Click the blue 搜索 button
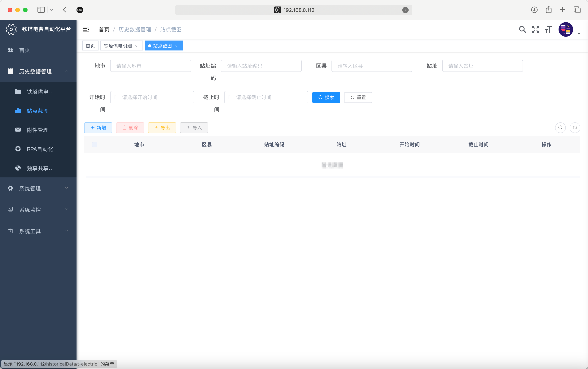Viewport: 588px width, 369px height. pyautogui.click(x=326, y=97)
